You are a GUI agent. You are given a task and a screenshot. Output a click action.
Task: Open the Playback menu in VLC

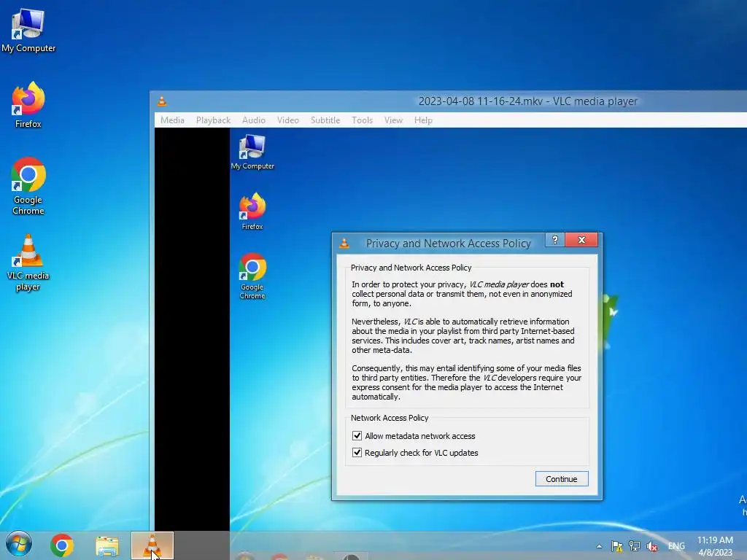click(x=214, y=120)
